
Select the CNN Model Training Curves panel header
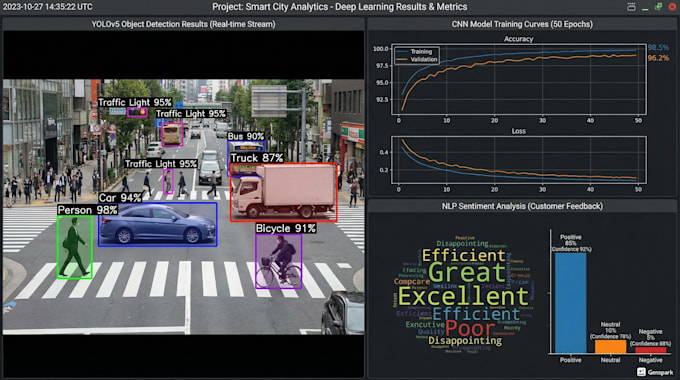pos(522,24)
